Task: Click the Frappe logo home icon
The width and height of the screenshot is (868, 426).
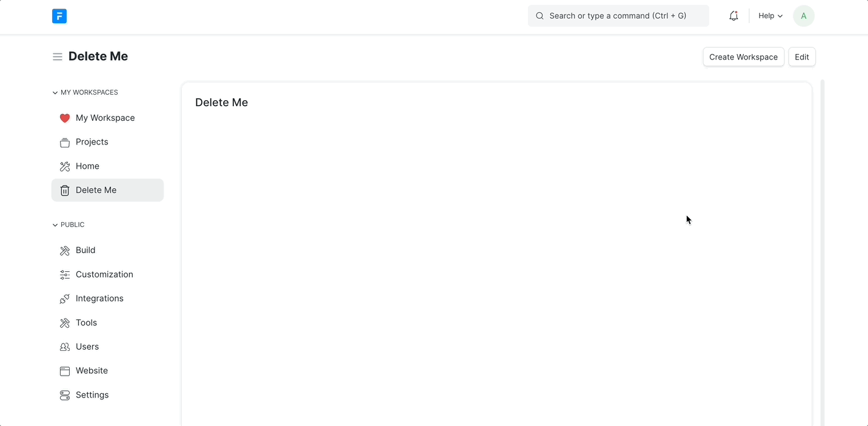Action: 59,16
